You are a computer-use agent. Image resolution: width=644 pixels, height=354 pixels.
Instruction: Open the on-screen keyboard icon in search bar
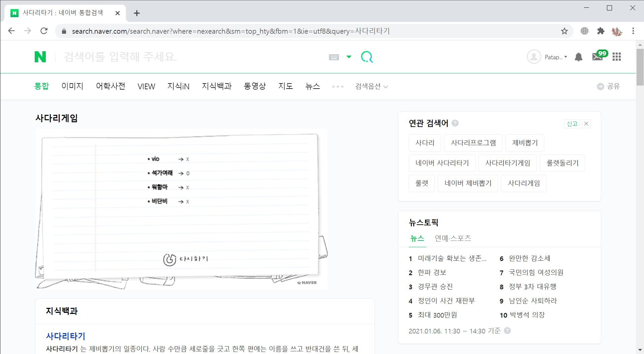[334, 57]
